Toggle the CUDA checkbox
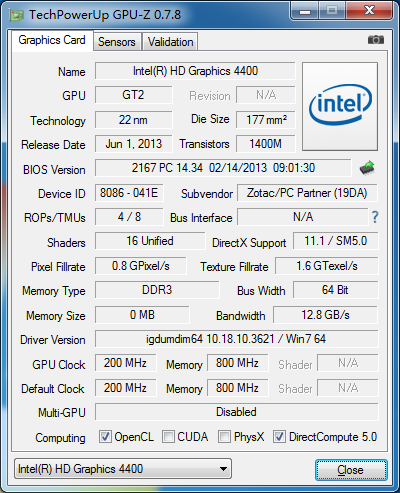This screenshot has width=400, height=493. [168, 437]
